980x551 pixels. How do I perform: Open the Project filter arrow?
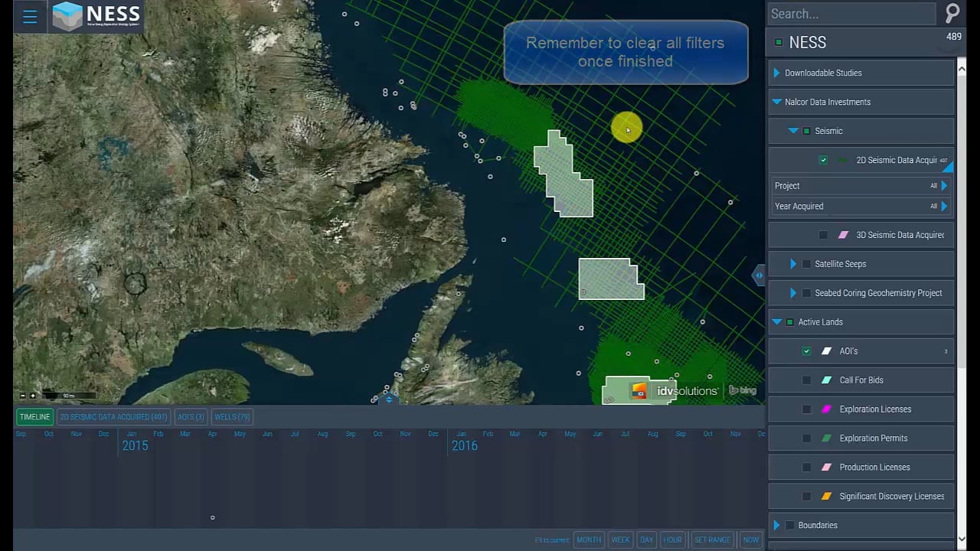(x=944, y=186)
